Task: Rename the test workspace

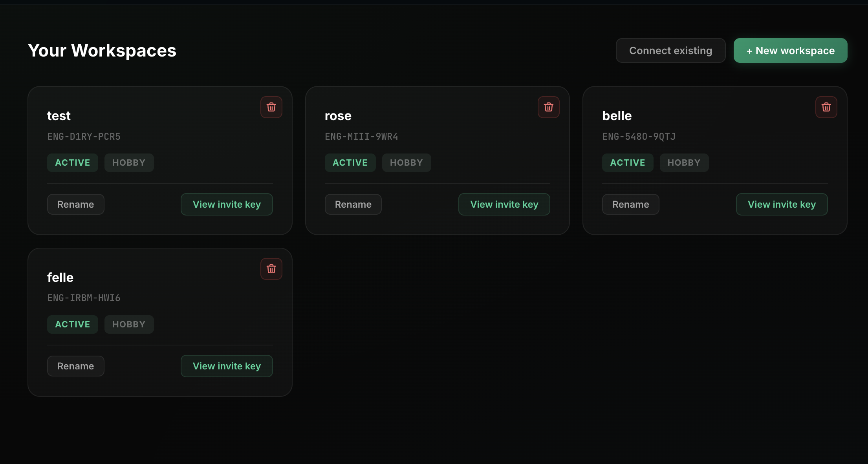Action: pos(75,205)
